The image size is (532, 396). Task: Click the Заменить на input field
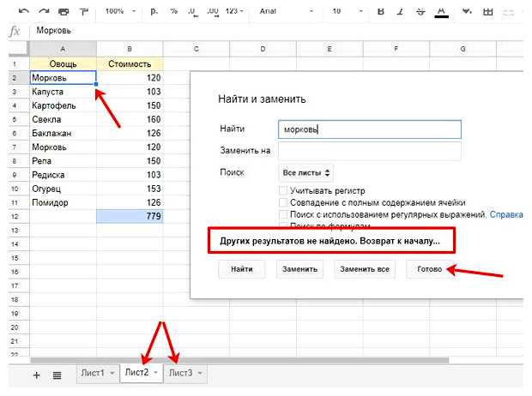[370, 151]
